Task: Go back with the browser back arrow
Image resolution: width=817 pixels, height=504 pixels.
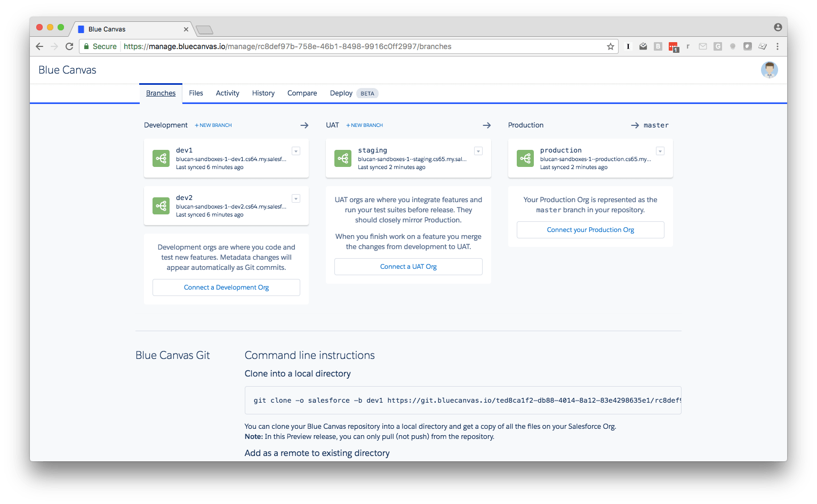Action: (x=39, y=46)
